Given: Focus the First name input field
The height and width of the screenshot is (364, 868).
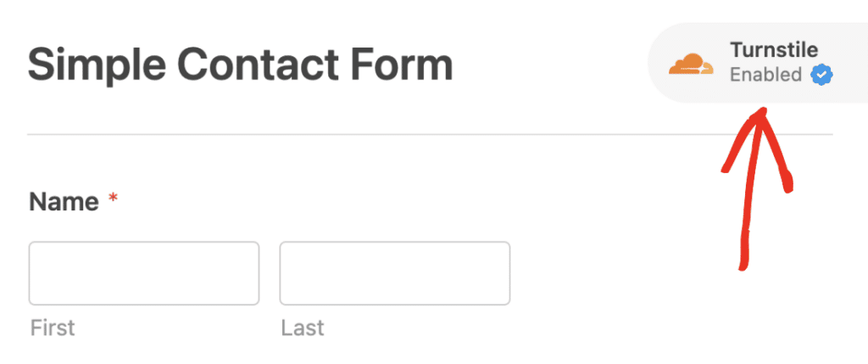Looking at the screenshot, I should tap(144, 273).
